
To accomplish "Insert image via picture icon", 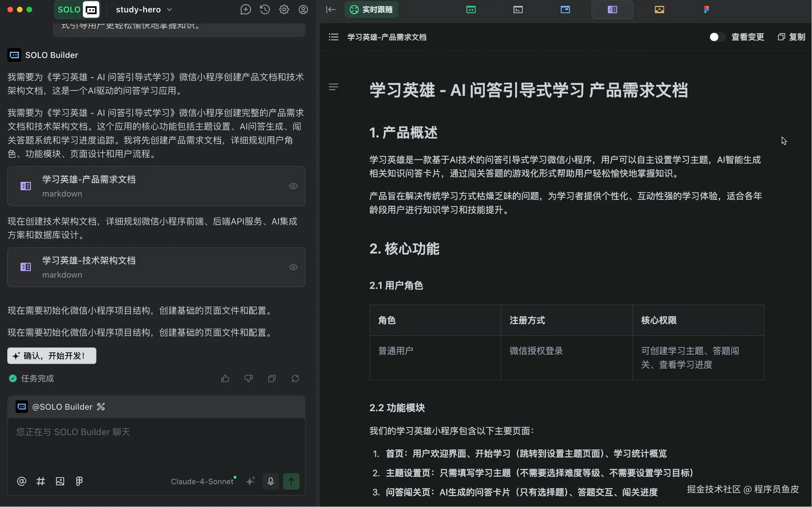I will pyautogui.click(x=60, y=481).
